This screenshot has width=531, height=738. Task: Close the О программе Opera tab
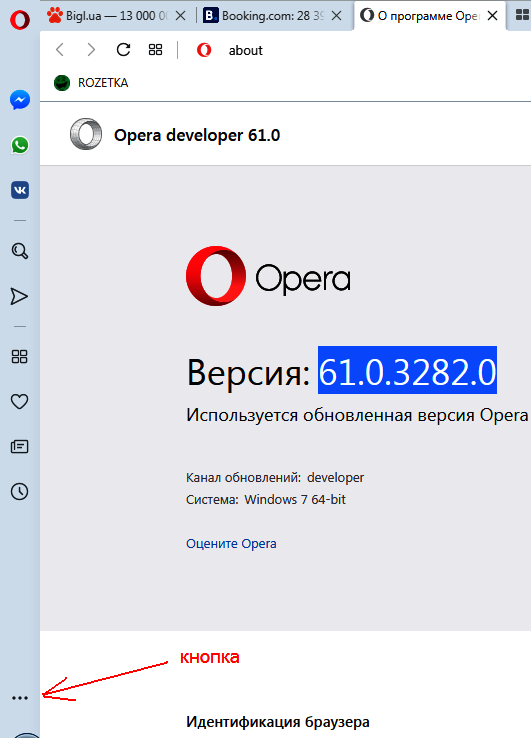point(492,16)
